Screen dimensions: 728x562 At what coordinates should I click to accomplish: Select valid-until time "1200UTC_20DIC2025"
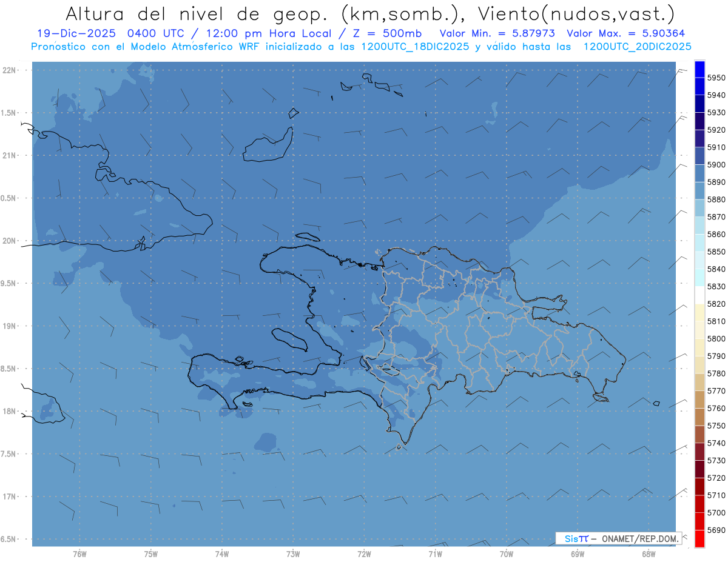(x=636, y=47)
